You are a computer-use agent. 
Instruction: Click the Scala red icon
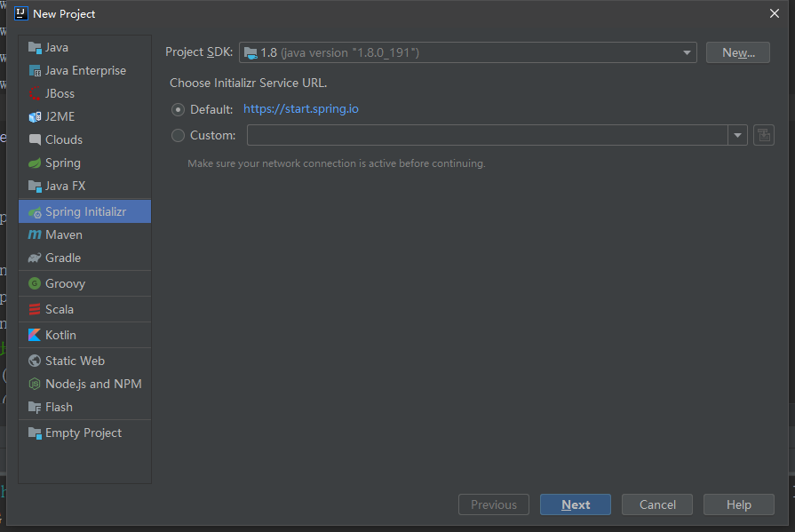(35, 309)
